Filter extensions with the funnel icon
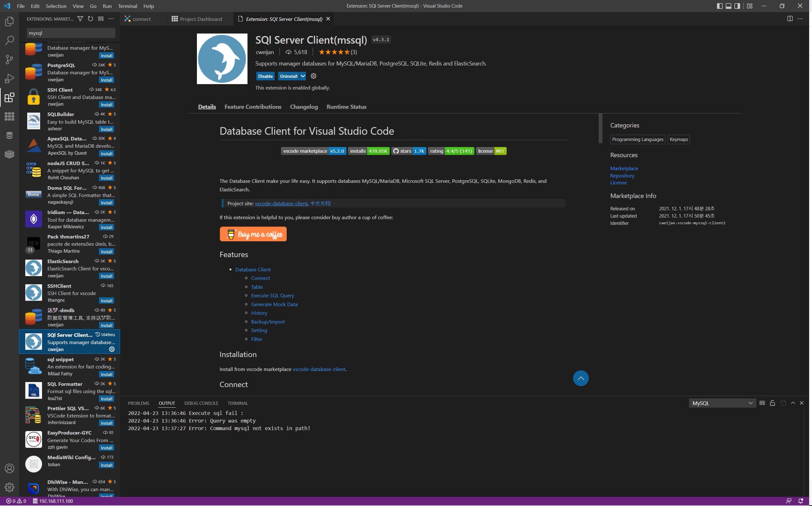Viewport: 812px width, 506px height. (80, 19)
